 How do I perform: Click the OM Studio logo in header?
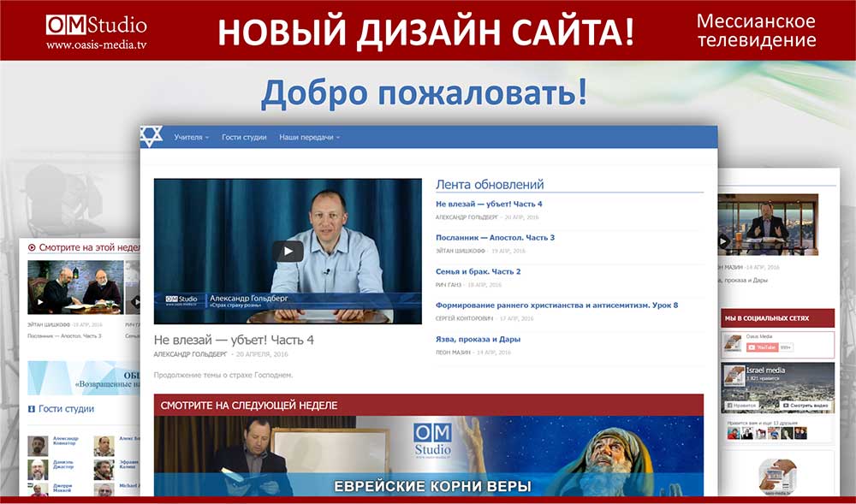point(96,25)
